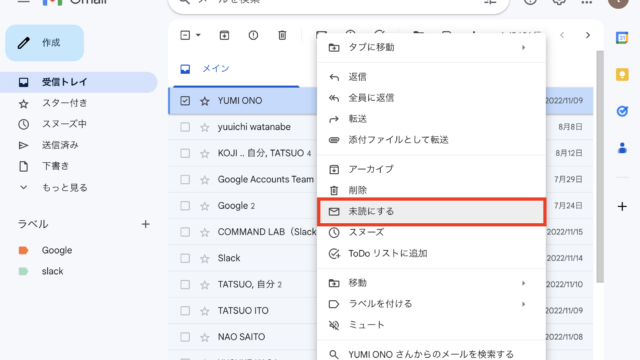Image resolution: width=640 pixels, height=360 pixels.
Task: Check the TATSUO ITO email checkbox
Action: tap(185, 311)
